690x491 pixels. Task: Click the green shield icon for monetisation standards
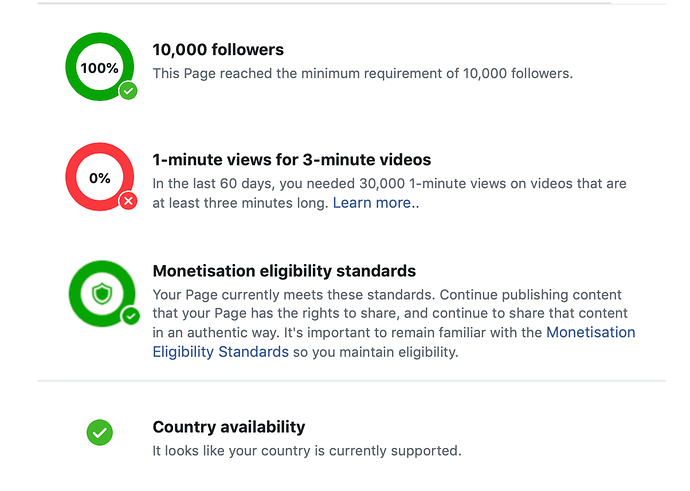pyautogui.click(x=102, y=293)
